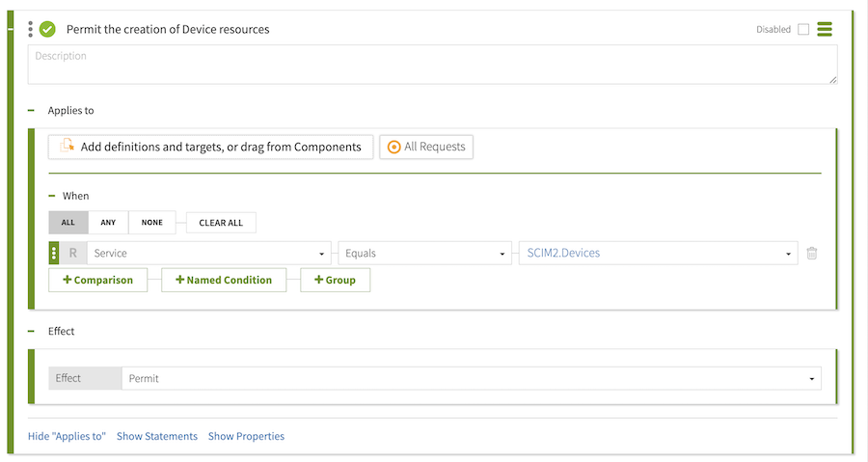Image resolution: width=868 pixels, height=462 pixels.
Task: Click the green checkmark status icon
Action: pos(47,29)
